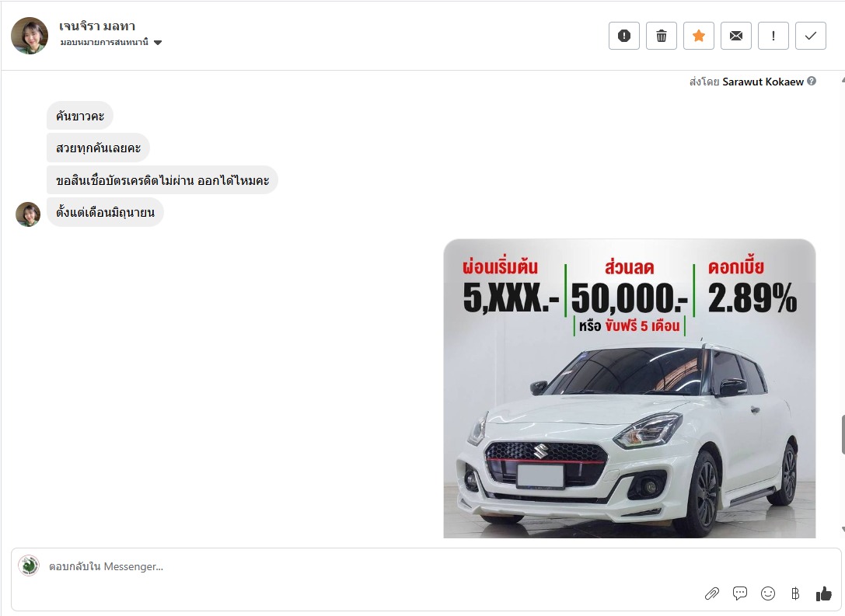Click the Sarawut Kokaew sender name

point(763,82)
